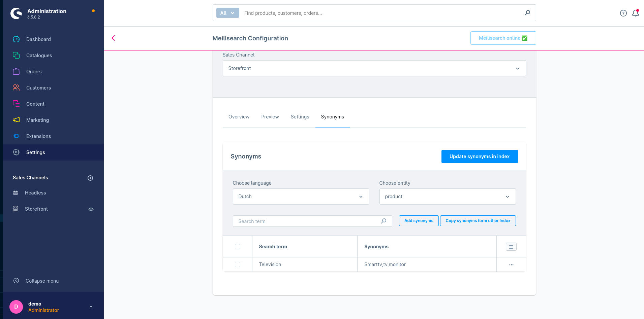The image size is (644, 319).
Task: Select the Synonyms tab
Action: 333,117
